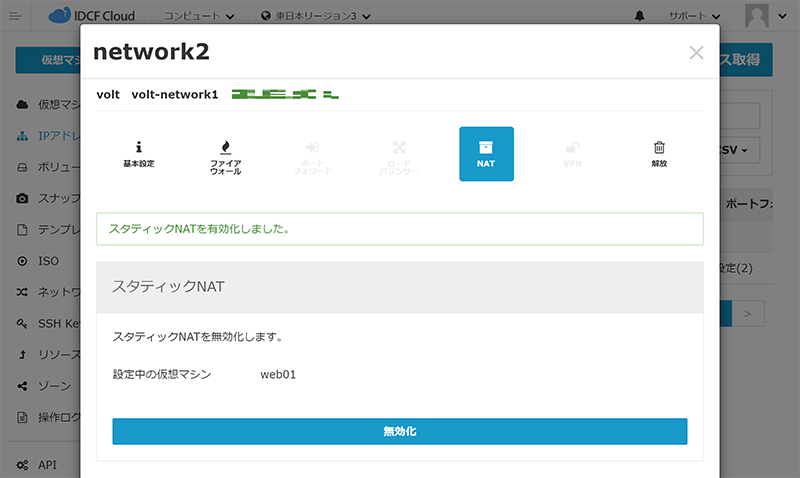Open the サポート dropdown
Screen dimensions: 800x478
694,16
